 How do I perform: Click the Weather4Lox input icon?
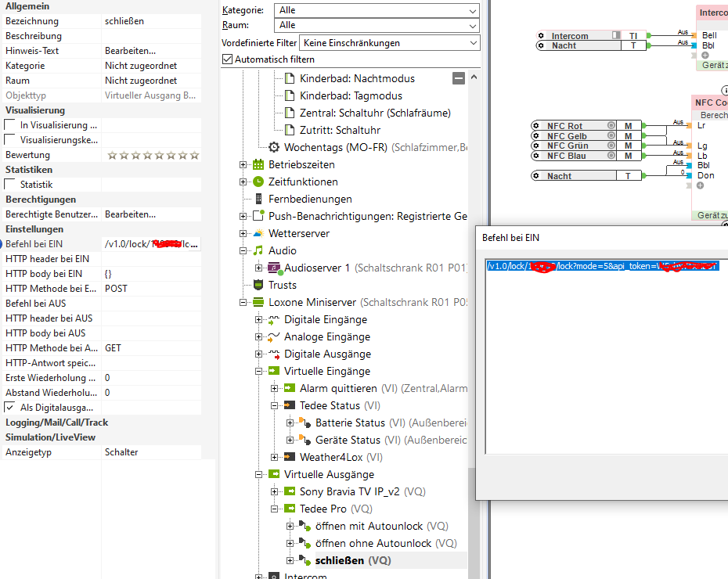290,456
